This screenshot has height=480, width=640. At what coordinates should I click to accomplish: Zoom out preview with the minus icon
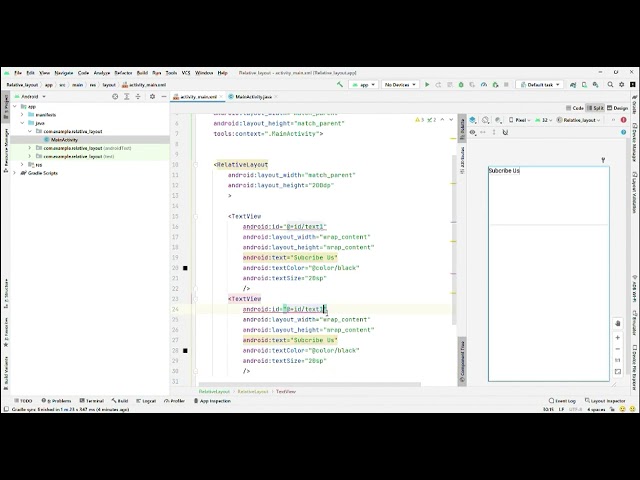[x=618, y=349]
